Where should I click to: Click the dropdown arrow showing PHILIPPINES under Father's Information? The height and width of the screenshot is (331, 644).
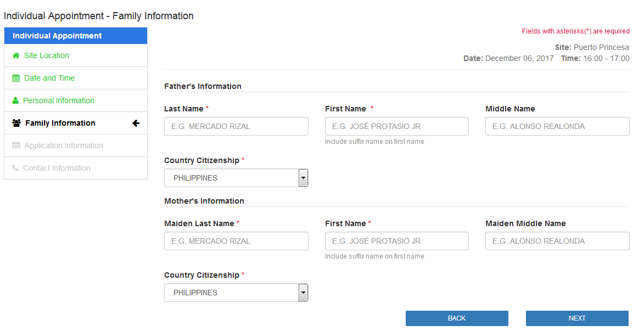(303, 178)
